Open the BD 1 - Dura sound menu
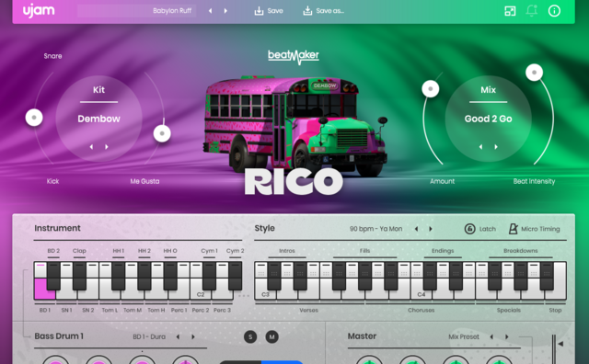589x364 pixels. coord(149,336)
